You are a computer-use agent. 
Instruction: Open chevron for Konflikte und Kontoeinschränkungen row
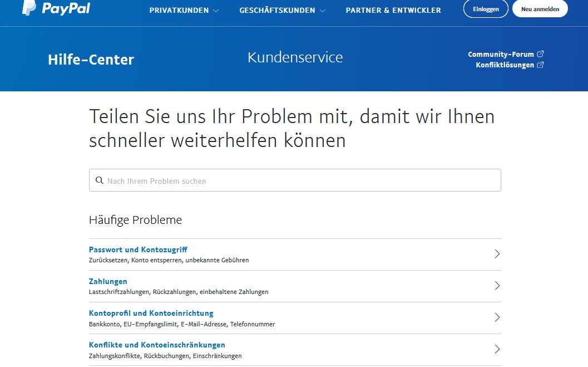pos(497,349)
